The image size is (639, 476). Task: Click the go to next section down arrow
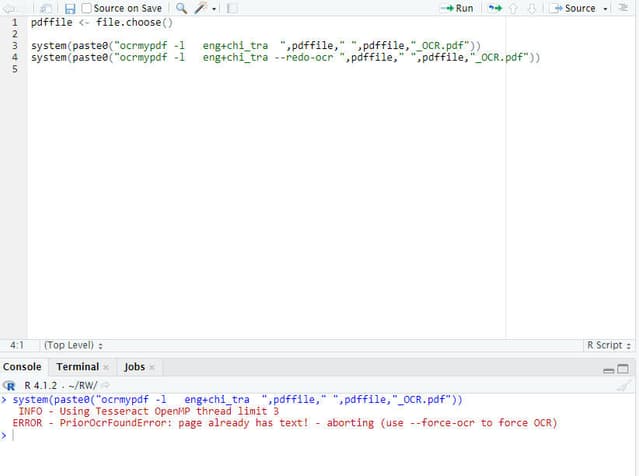point(532,8)
